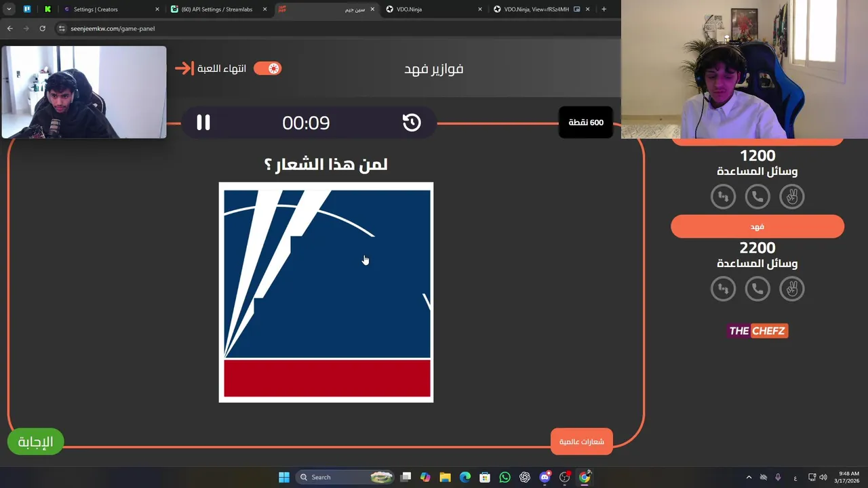Open Discord from the taskbar
The height and width of the screenshot is (488, 868).
[545, 477]
